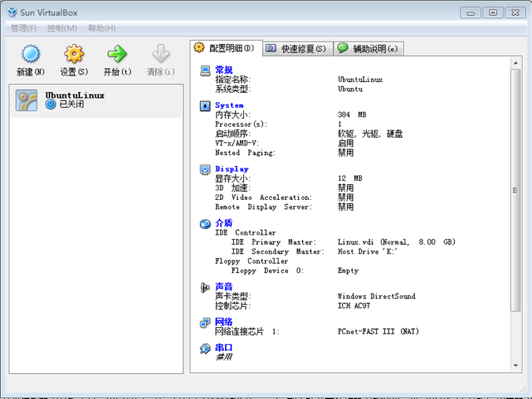Open the System section link
The image size is (532, 399).
tap(229, 105)
